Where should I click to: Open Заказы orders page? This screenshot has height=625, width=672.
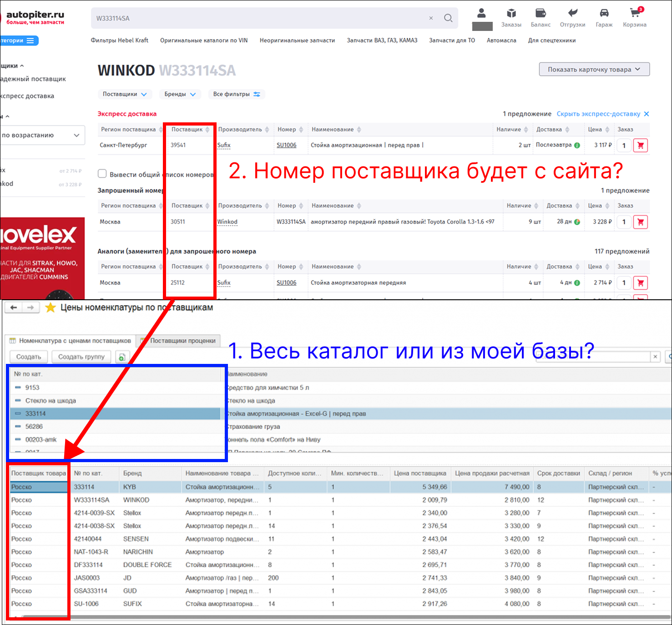coord(511,18)
